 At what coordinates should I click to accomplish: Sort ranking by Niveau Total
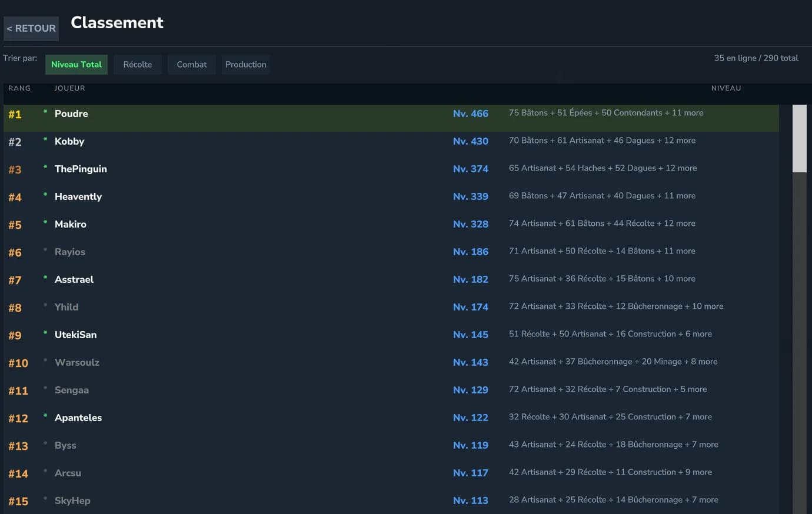coord(76,65)
